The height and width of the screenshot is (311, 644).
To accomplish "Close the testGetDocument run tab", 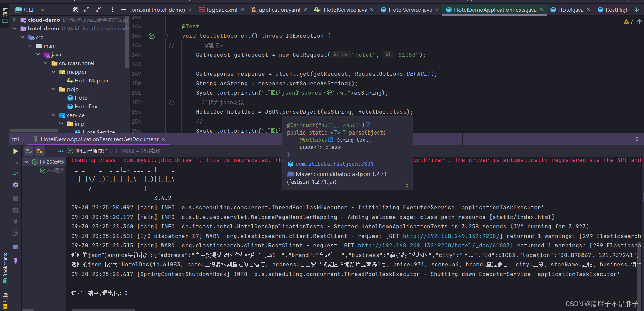I will [x=163, y=139].
